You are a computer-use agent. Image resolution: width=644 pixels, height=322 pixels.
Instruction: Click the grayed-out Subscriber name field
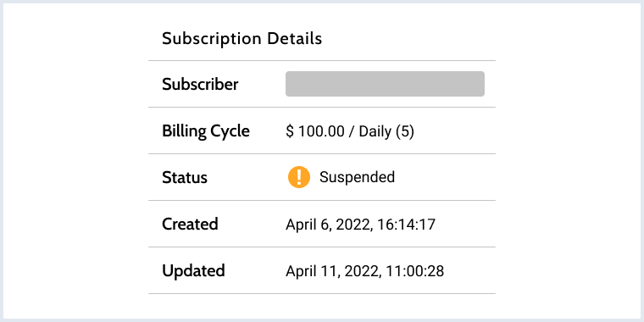pos(385,84)
